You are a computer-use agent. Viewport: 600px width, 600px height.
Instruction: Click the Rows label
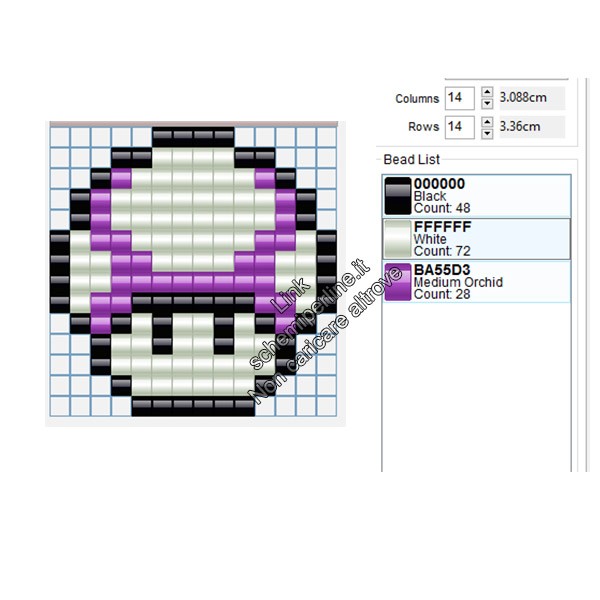coord(424,127)
